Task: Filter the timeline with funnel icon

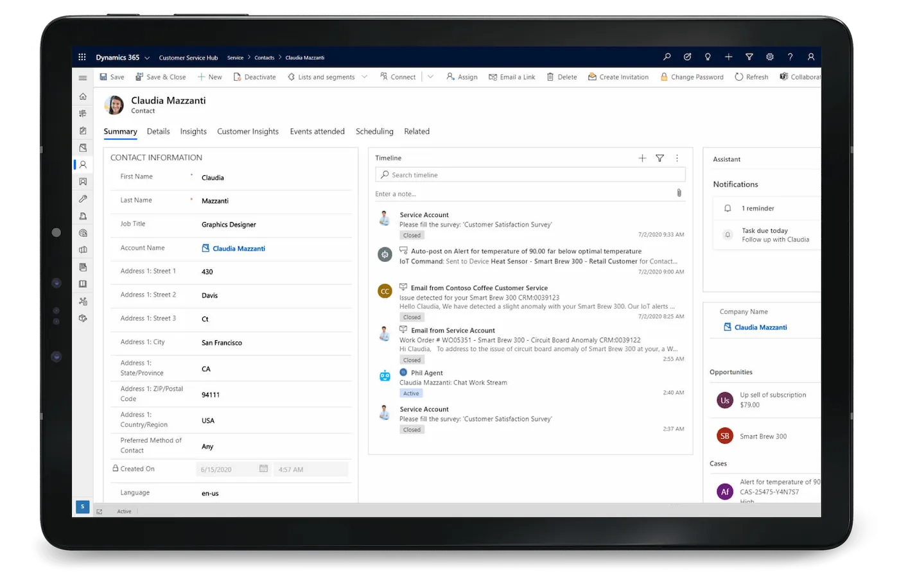Action: point(659,158)
